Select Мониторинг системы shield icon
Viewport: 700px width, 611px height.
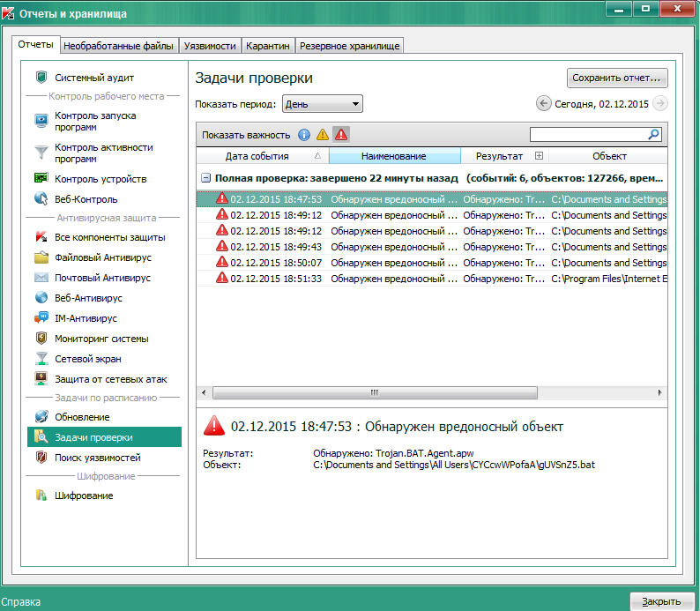coord(41,339)
